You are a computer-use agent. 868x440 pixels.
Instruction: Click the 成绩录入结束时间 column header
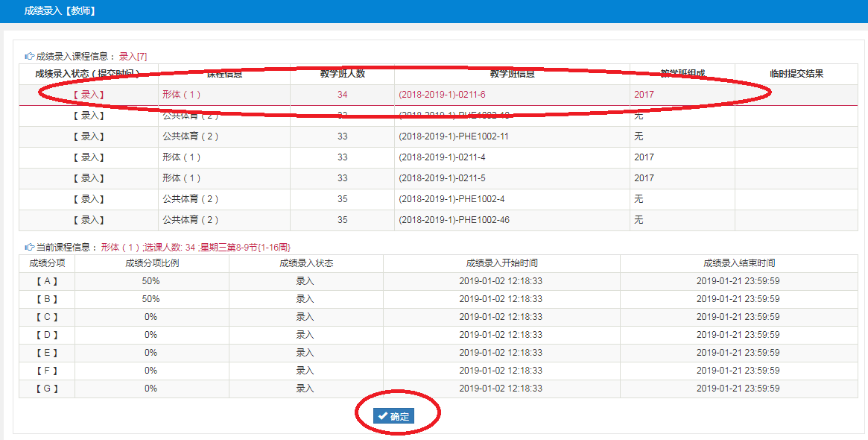tap(738, 263)
